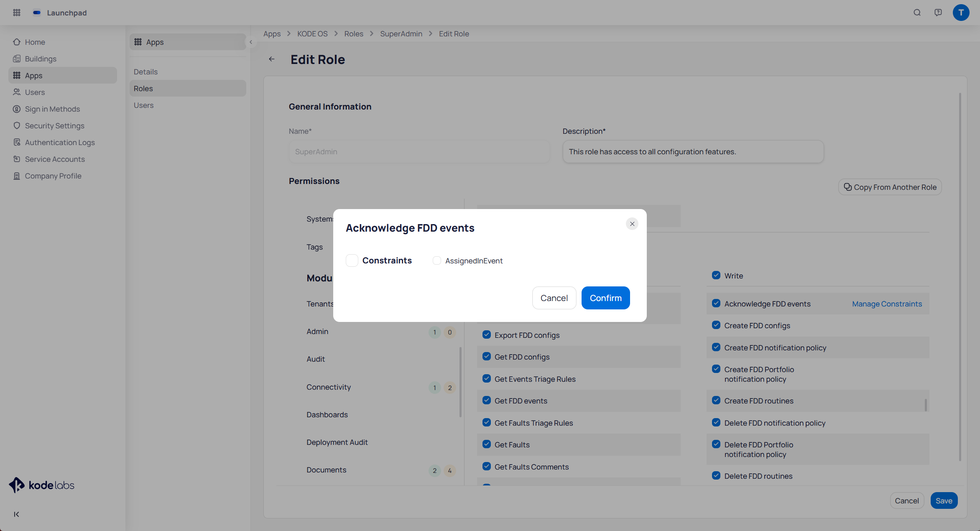Click the Confirm button
980x531 pixels.
tap(605, 298)
